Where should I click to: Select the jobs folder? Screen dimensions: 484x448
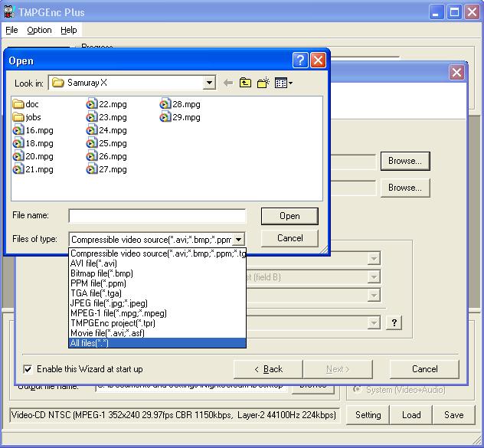click(x=27, y=117)
